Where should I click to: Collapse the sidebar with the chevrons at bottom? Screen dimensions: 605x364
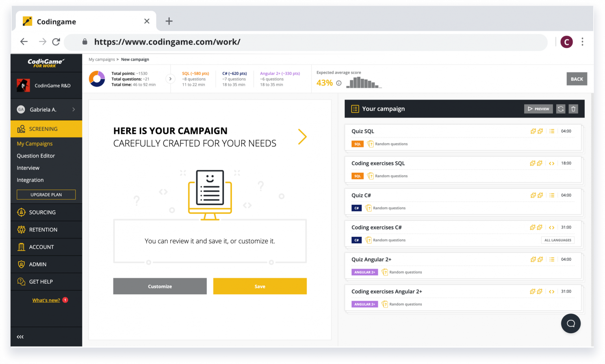click(x=20, y=336)
